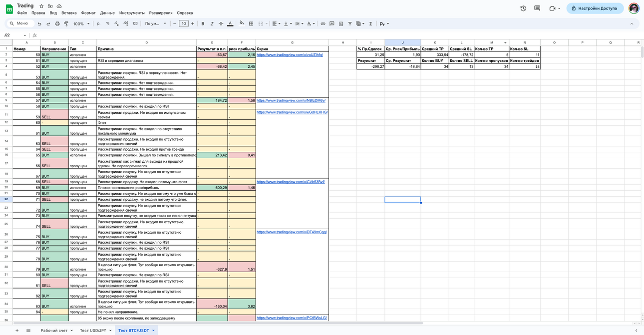Open tradingview link eGdHLKHG

(292, 112)
